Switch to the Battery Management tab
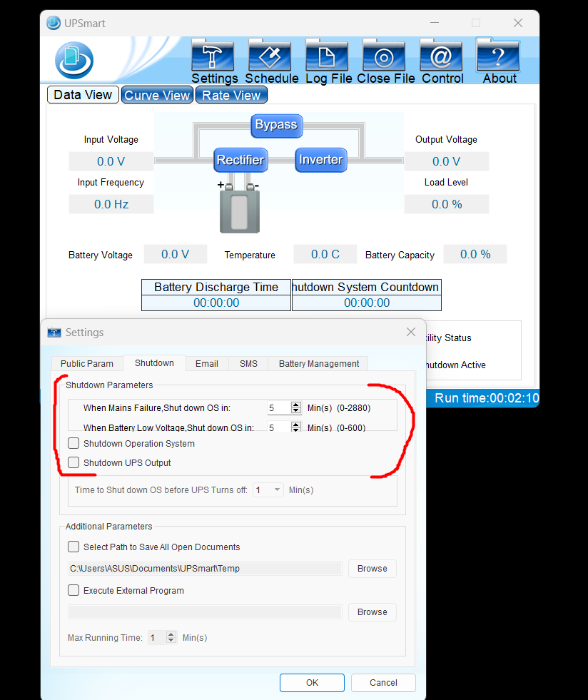The height and width of the screenshot is (700, 588). coord(318,364)
